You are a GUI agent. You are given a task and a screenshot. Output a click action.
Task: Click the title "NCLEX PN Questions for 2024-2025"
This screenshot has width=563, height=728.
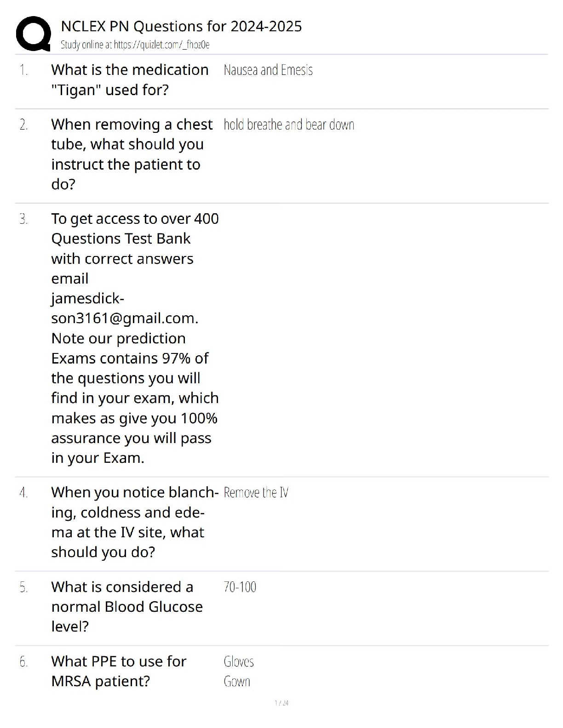(181, 26)
